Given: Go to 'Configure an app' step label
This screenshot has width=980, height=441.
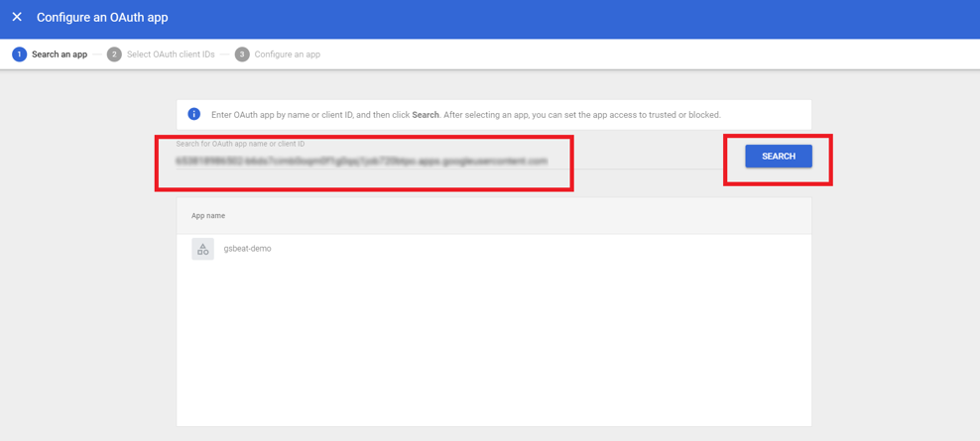Looking at the screenshot, I should 287,55.
